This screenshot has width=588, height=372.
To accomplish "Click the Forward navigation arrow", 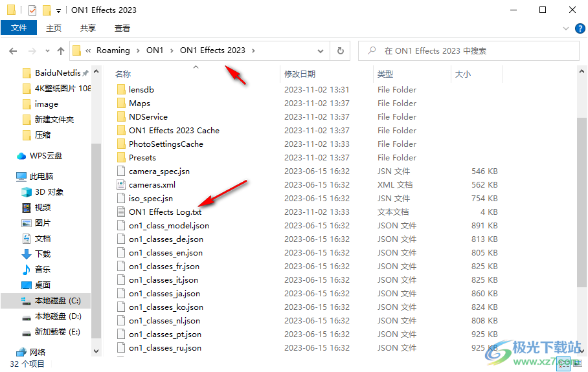I will tap(32, 51).
